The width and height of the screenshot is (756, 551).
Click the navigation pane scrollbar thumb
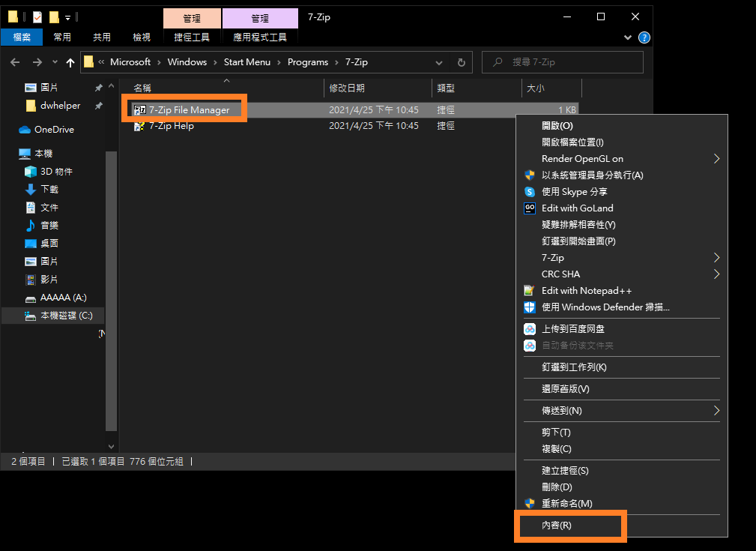111,291
